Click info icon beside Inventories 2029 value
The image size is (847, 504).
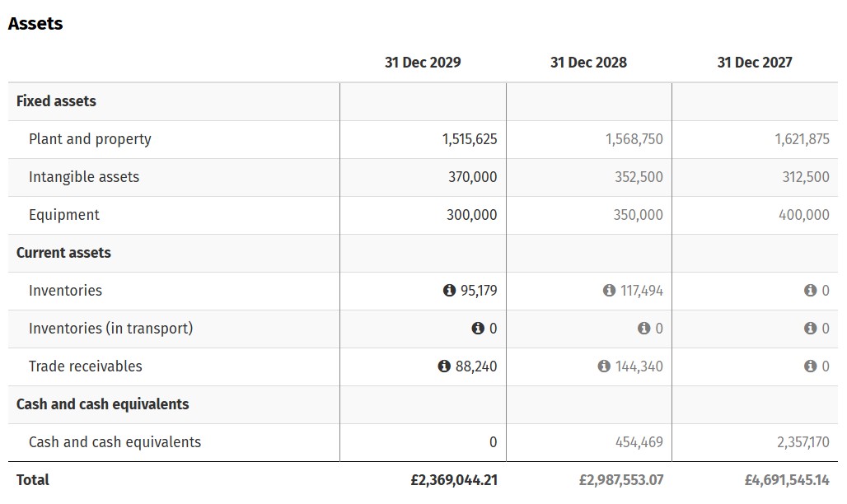[x=449, y=291]
